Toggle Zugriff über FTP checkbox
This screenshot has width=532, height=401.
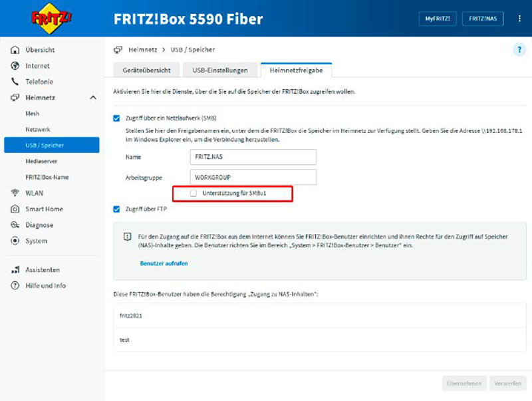click(116, 209)
